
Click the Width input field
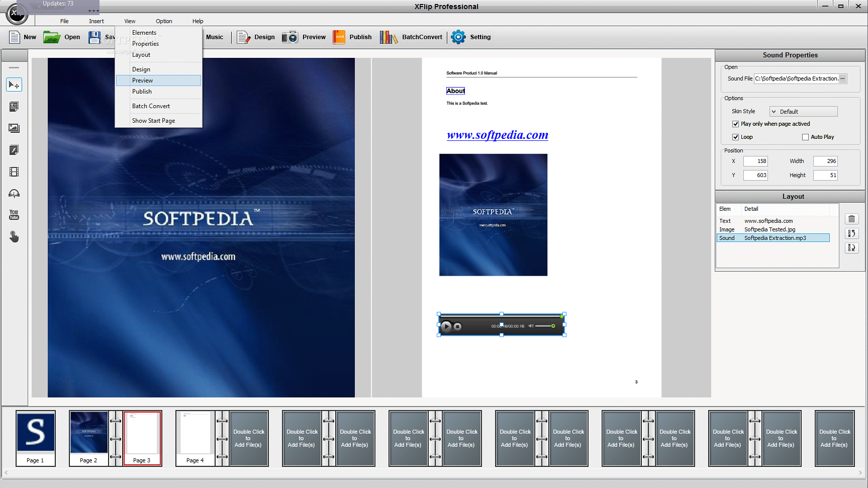[825, 161]
